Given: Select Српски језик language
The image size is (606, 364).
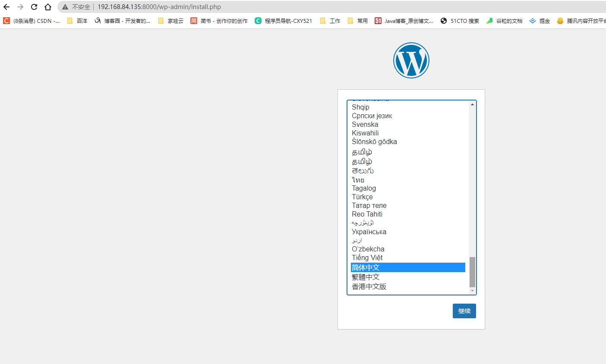Looking at the screenshot, I should [x=408, y=116].
